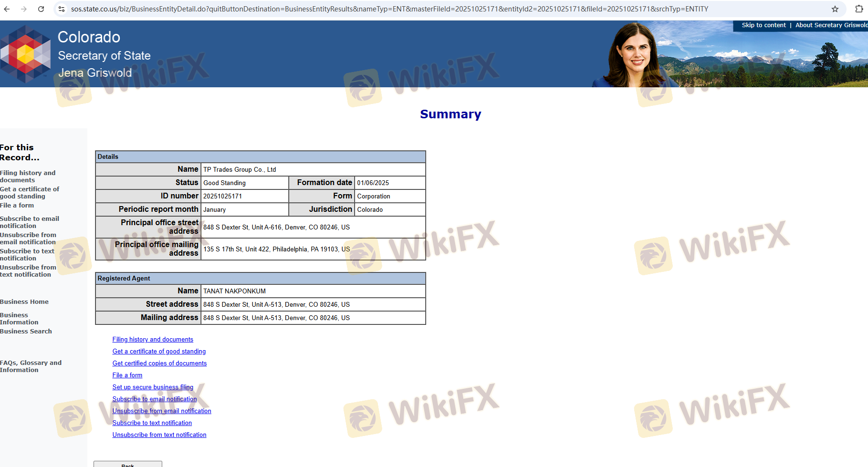Click the site information icon in address bar
Screen dimensions: 868x467
click(x=62, y=9)
